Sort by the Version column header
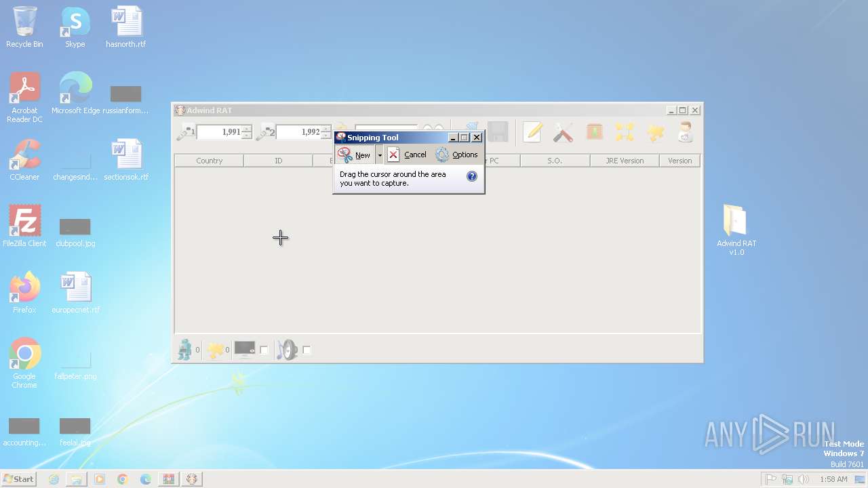Image resolution: width=868 pixels, height=488 pixels. click(x=679, y=161)
